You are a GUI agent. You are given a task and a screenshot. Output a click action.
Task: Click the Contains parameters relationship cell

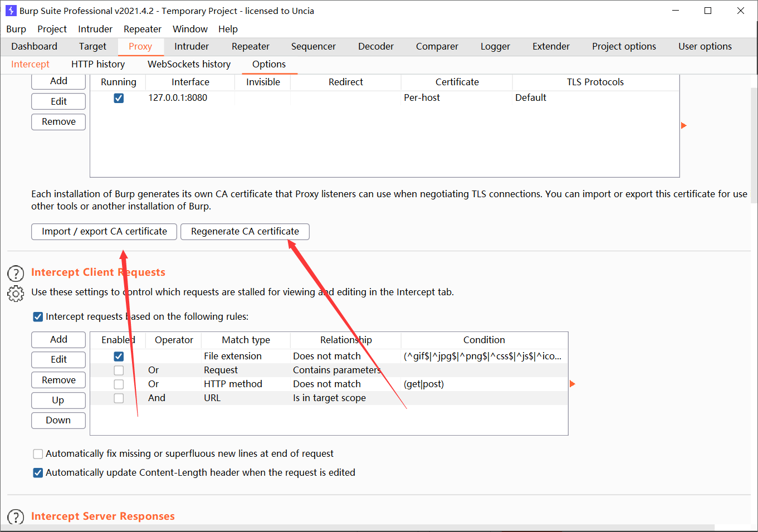[x=346, y=370]
